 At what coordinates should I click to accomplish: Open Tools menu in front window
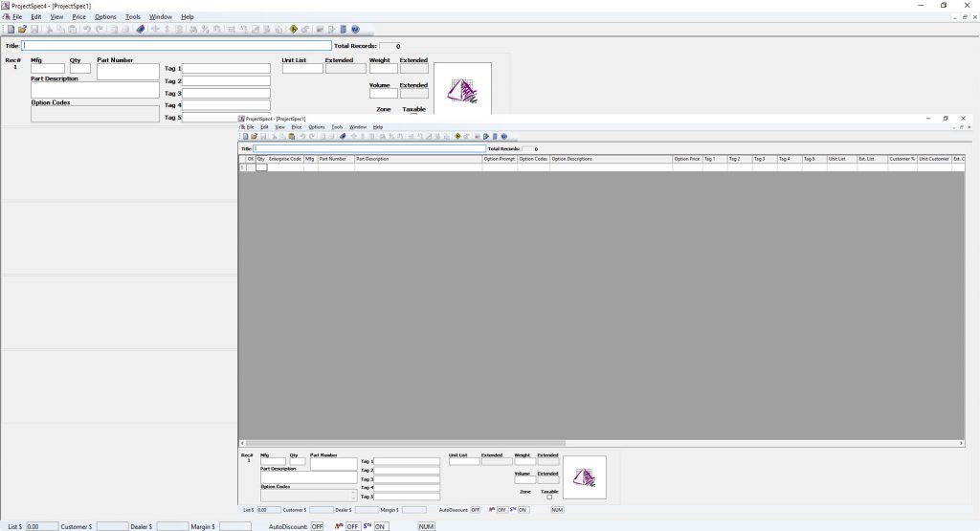(x=337, y=127)
